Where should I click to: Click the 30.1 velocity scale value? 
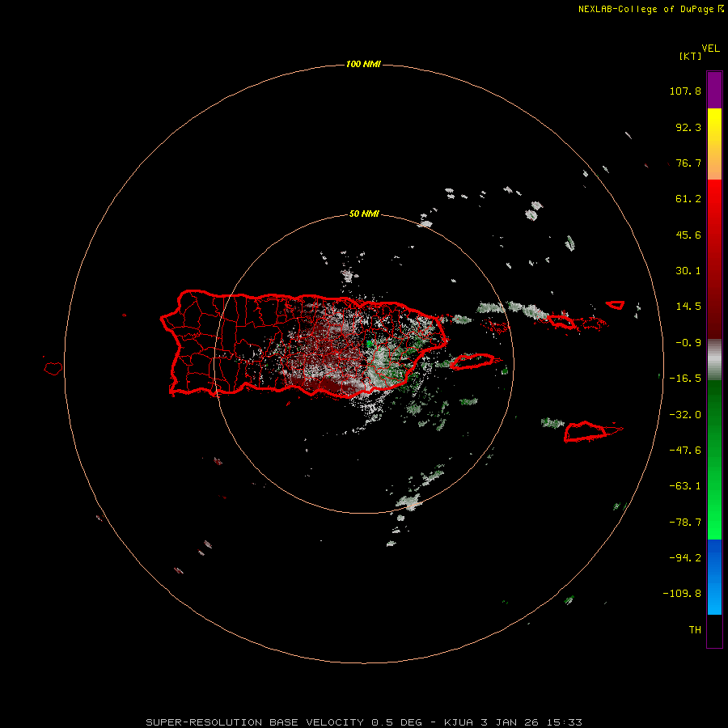click(688, 271)
